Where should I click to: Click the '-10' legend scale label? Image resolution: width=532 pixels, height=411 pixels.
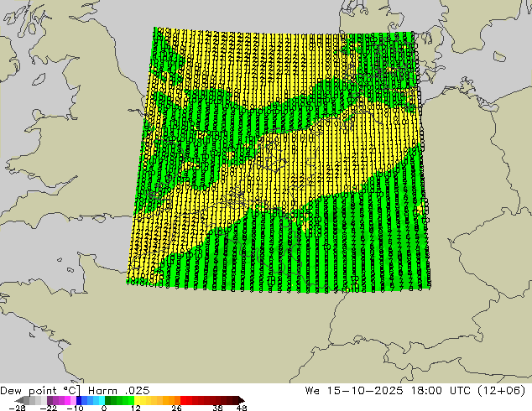coord(75,408)
